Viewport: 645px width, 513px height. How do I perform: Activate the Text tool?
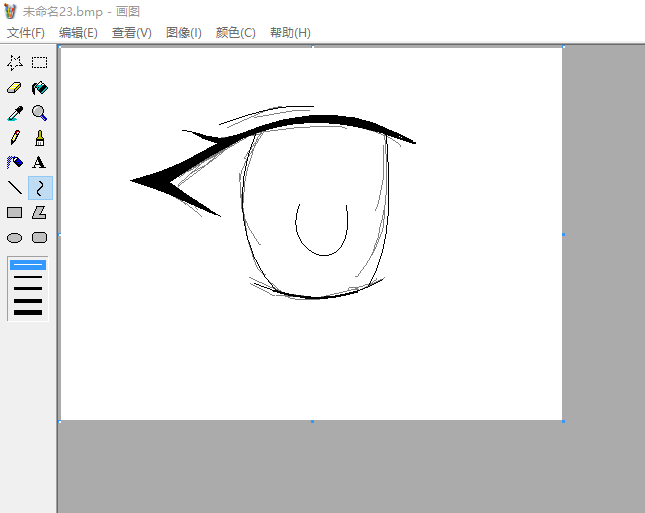tap(40, 163)
